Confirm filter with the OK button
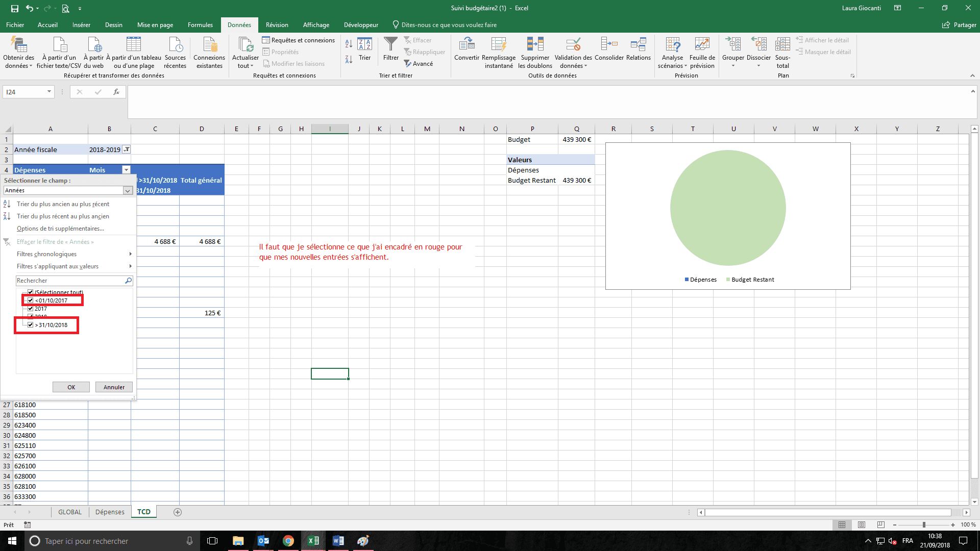The image size is (980, 551). 71,387
